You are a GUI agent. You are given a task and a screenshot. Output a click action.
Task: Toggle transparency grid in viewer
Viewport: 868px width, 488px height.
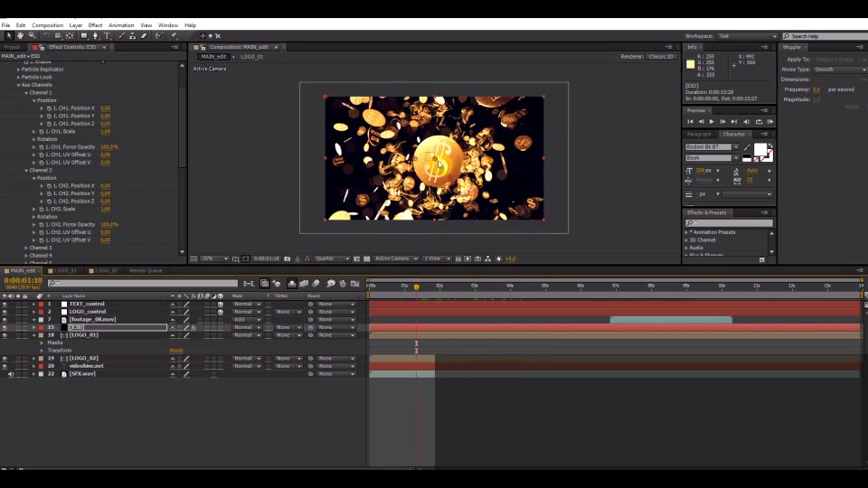click(366, 259)
